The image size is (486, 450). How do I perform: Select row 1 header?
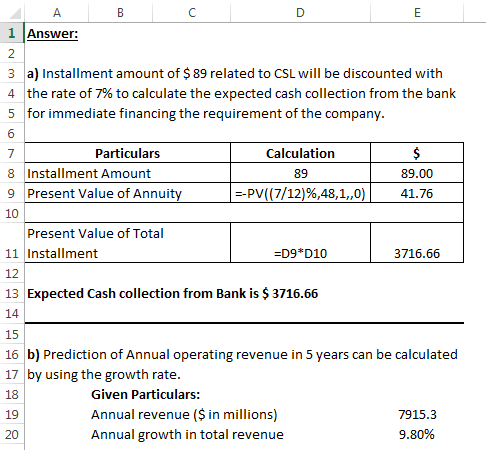tap(12, 33)
